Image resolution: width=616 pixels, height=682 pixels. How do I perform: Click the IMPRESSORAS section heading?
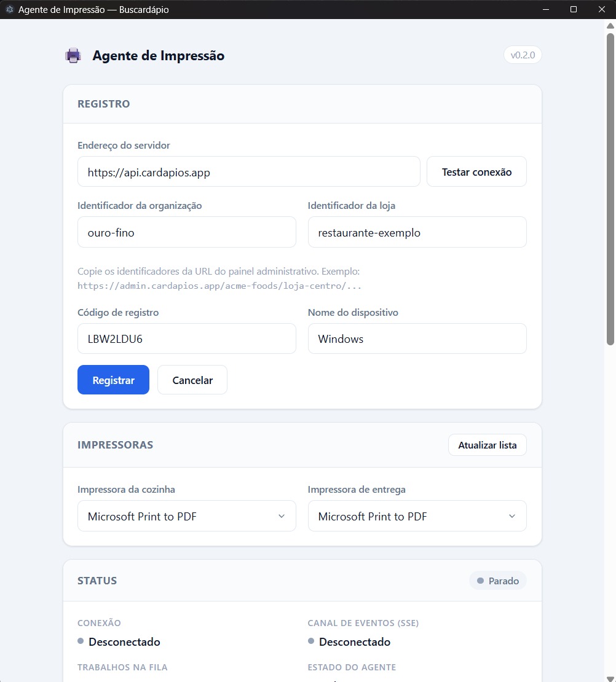pos(116,444)
